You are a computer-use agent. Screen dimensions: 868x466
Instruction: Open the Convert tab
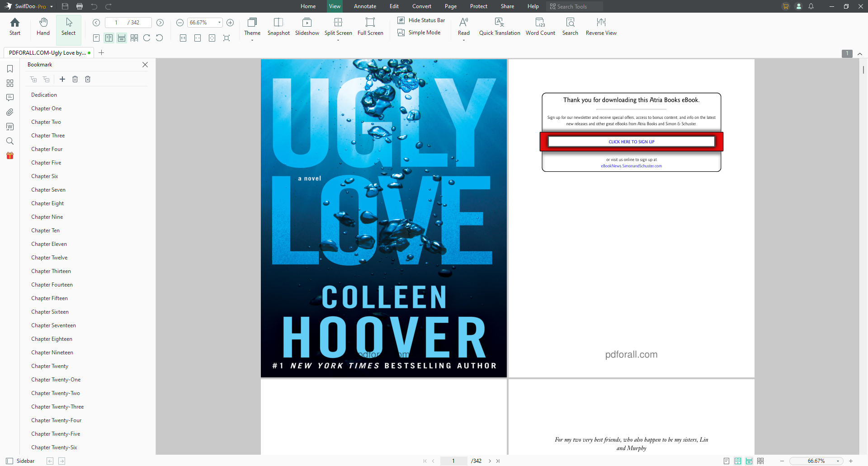(x=422, y=6)
